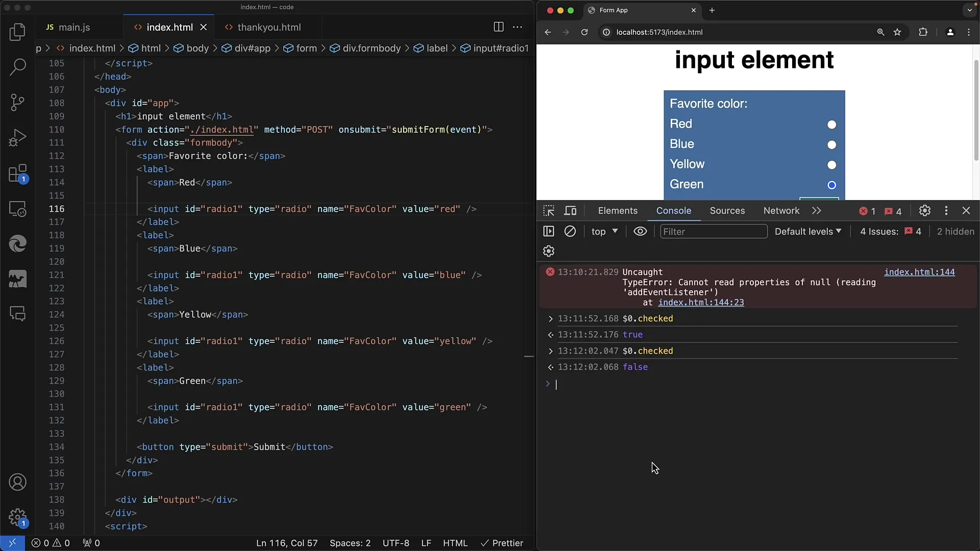Click the device toolbar toggle icon
Viewport: 980px width, 551px height.
(570, 211)
